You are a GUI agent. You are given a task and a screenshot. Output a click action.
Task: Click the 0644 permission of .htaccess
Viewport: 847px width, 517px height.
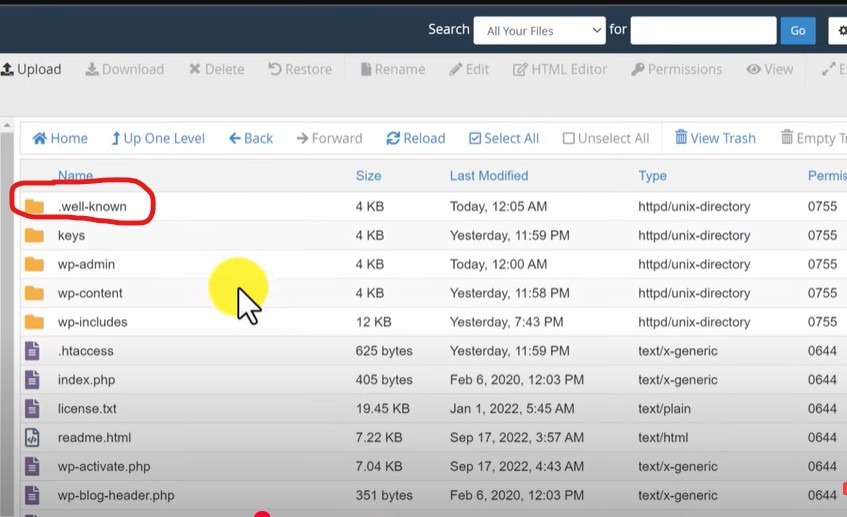[x=822, y=351]
